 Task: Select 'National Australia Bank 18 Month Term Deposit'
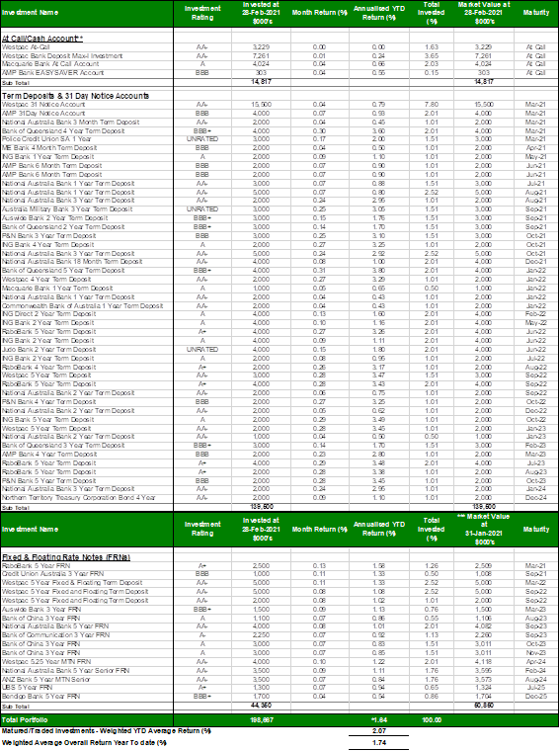pyautogui.click(x=72, y=262)
